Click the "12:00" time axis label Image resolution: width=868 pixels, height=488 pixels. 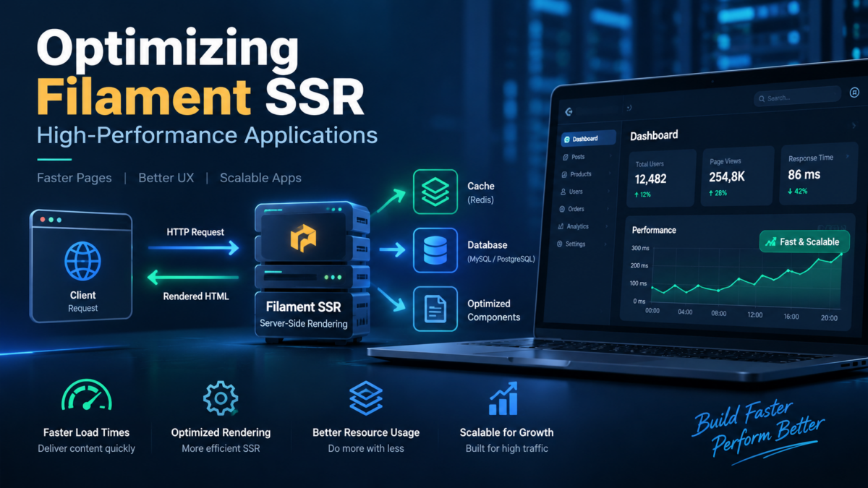(755, 315)
